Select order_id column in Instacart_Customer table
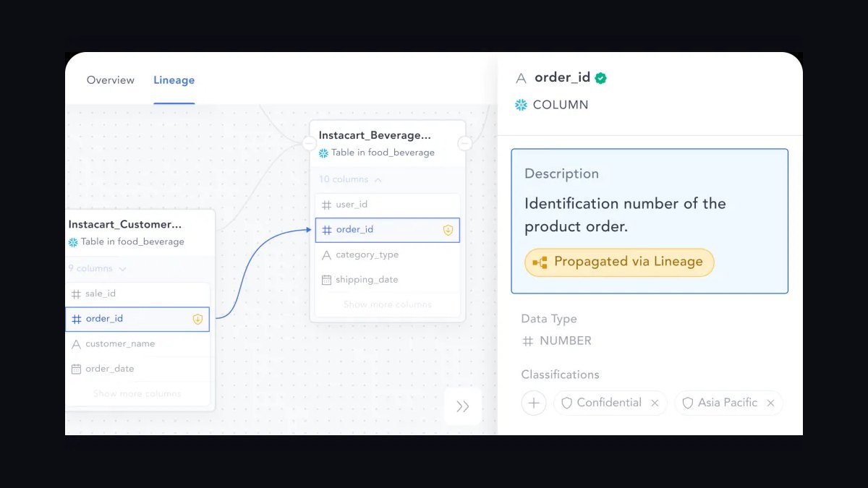 pos(137,319)
